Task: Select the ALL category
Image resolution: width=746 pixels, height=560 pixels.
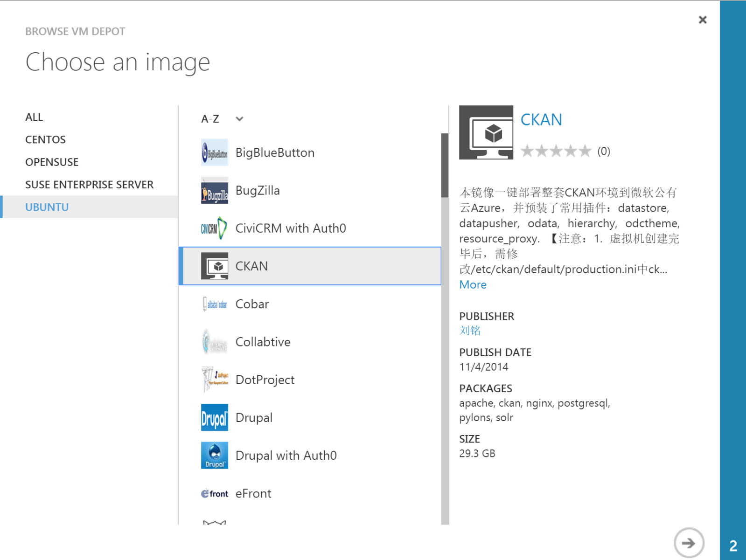Action: (34, 117)
